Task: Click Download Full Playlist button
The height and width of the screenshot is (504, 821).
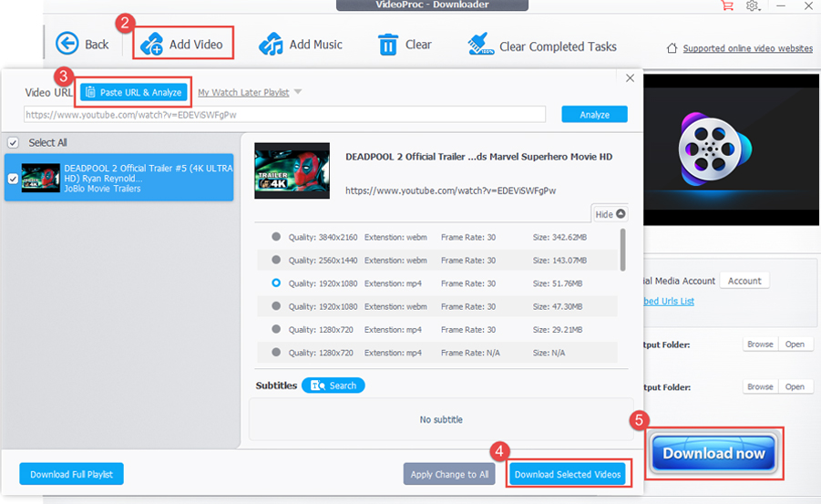Action: tap(71, 474)
